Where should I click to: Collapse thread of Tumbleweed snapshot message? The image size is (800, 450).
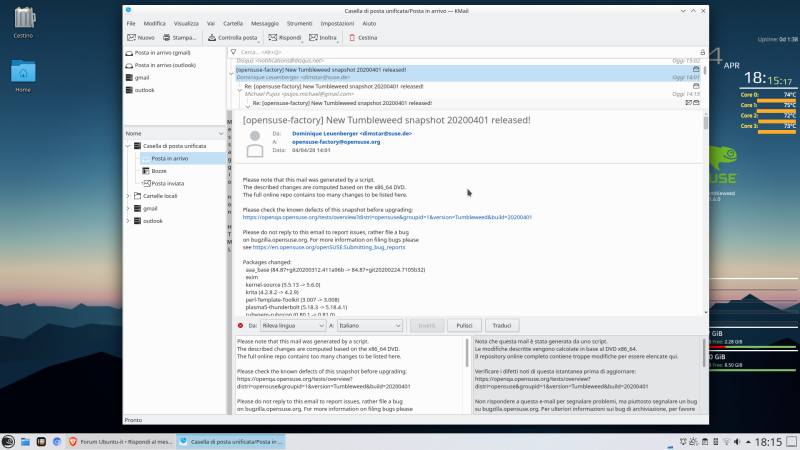[x=231, y=73]
